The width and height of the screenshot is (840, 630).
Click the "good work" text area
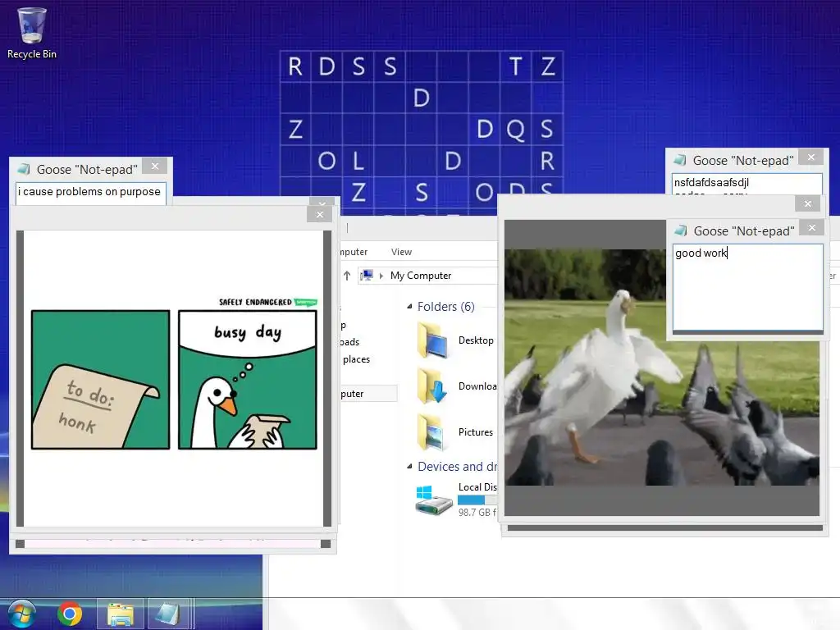click(748, 287)
